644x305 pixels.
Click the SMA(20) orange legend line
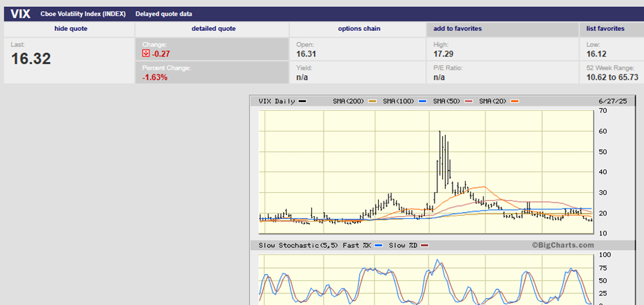click(514, 101)
